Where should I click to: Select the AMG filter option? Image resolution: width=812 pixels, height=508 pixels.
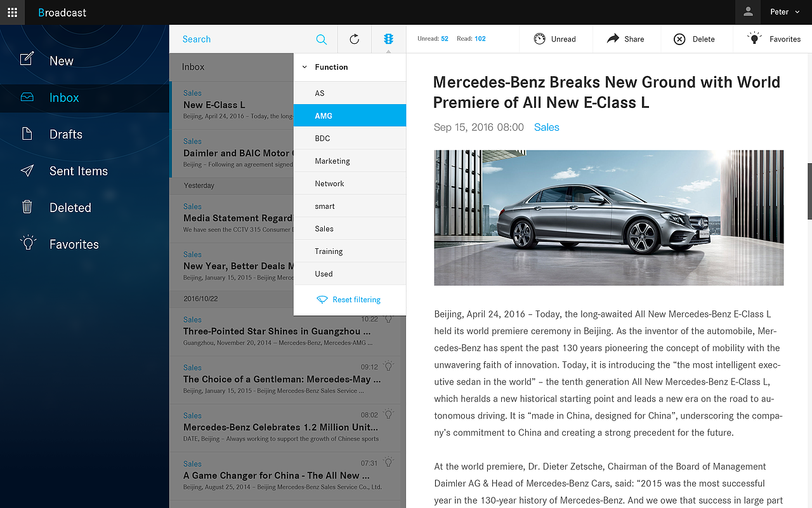(350, 116)
